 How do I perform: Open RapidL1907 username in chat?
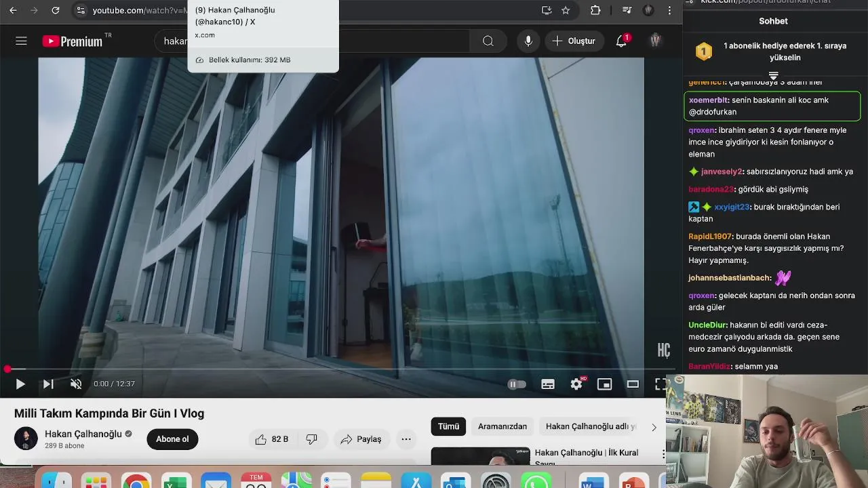pyautogui.click(x=710, y=237)
